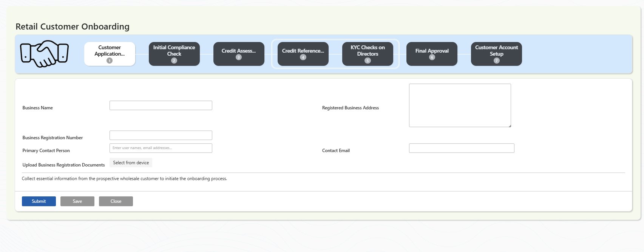
Task: Click the Business Registration Number field
Action: (161, 135)
